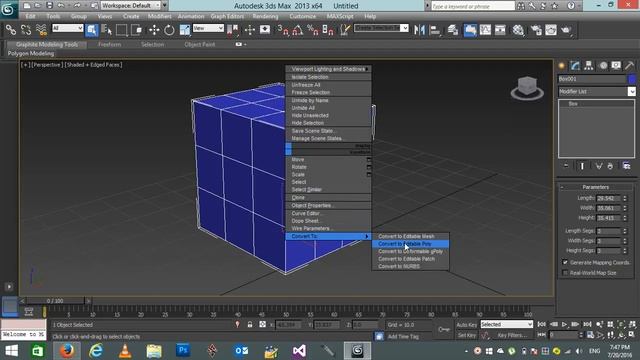Open the selection filter All dropdown
This screenshot has height=360, width=640.
tap(68, 28)
